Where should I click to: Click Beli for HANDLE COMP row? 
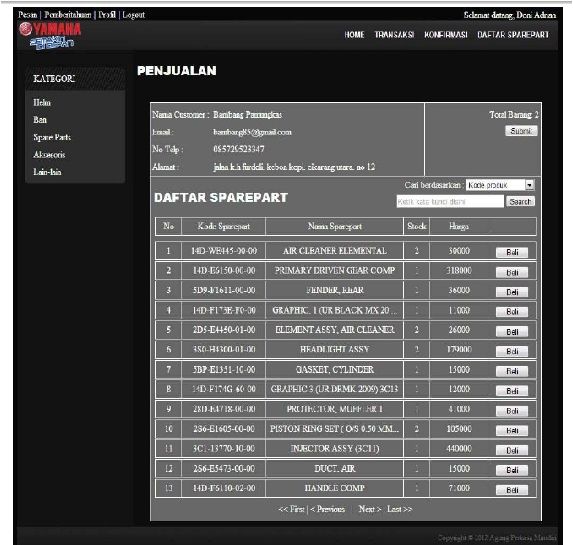512,490
